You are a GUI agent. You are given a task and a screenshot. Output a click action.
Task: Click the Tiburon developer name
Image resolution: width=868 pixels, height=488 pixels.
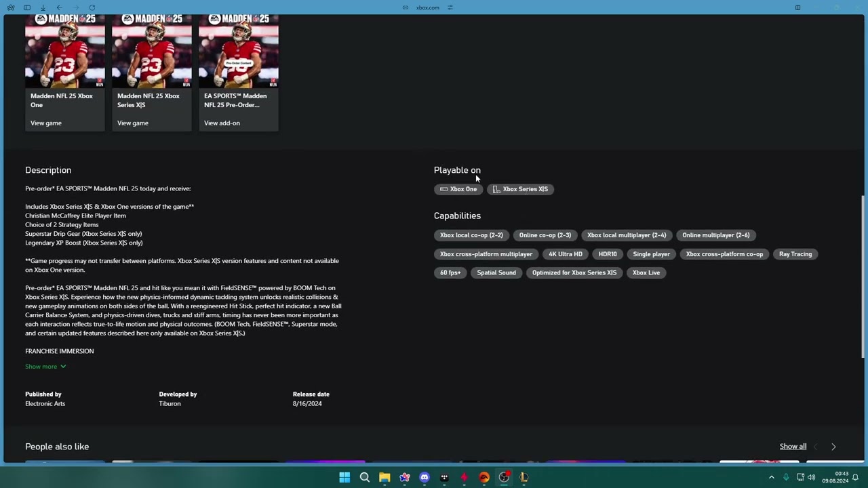point(170,404)
